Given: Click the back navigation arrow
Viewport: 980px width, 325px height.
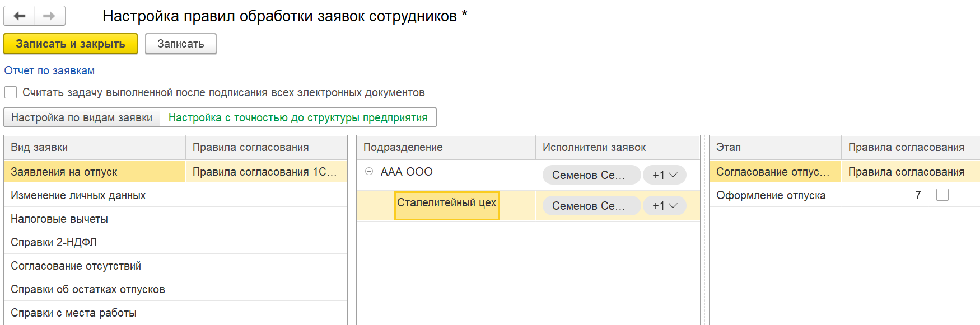Looking at the screenshot, I should click(20, 16).
